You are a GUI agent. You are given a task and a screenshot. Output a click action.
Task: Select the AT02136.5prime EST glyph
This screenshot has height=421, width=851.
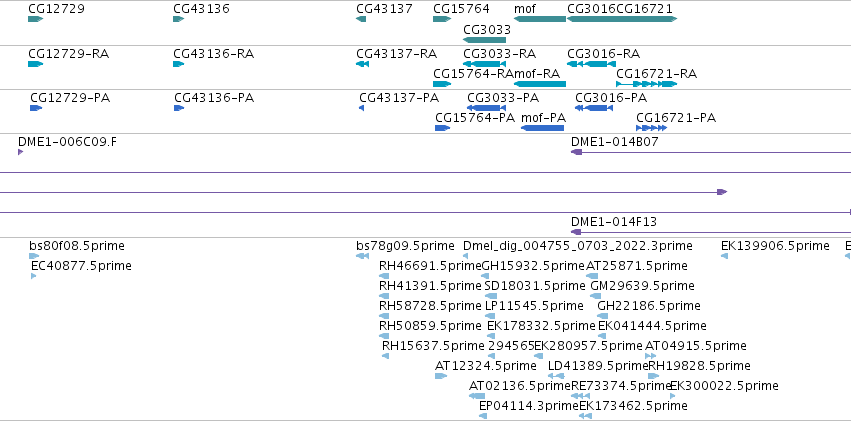477,396
